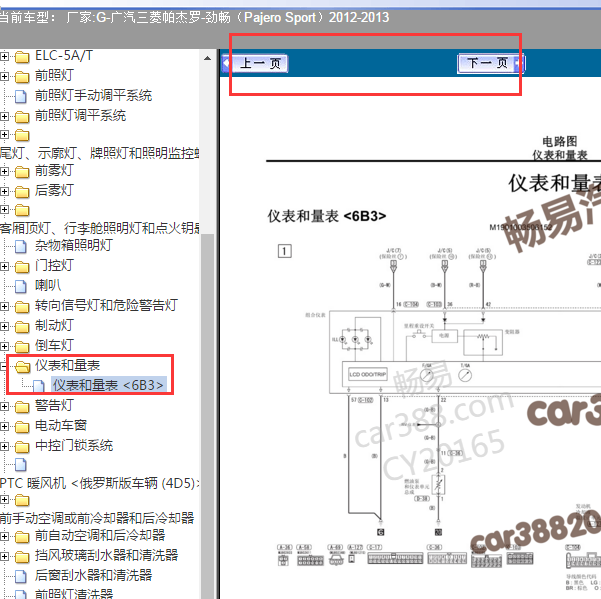Click the 喇叭 document icon
Image resolution: width=601 pixels, height=599 pixels.
tap(21, 286)
